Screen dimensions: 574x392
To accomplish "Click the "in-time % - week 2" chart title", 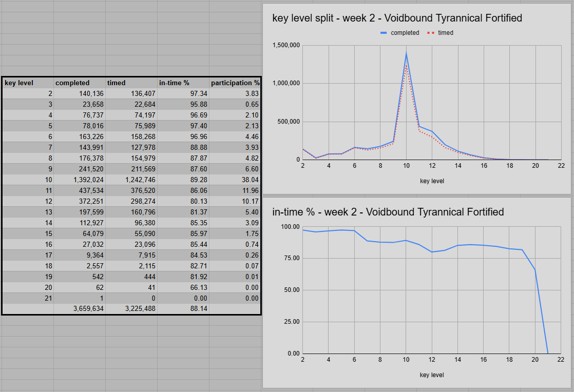I will (388, 212).
